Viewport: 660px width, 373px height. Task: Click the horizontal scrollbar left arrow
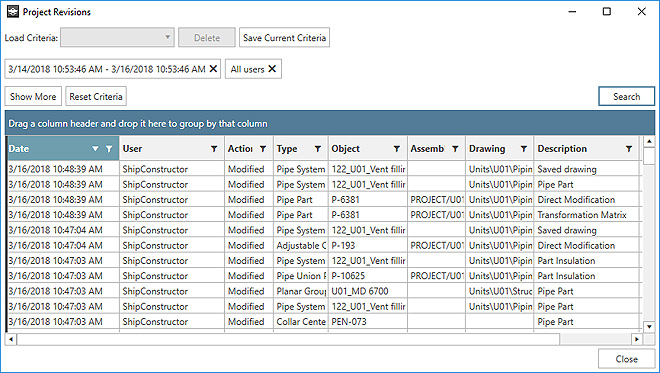11,339
